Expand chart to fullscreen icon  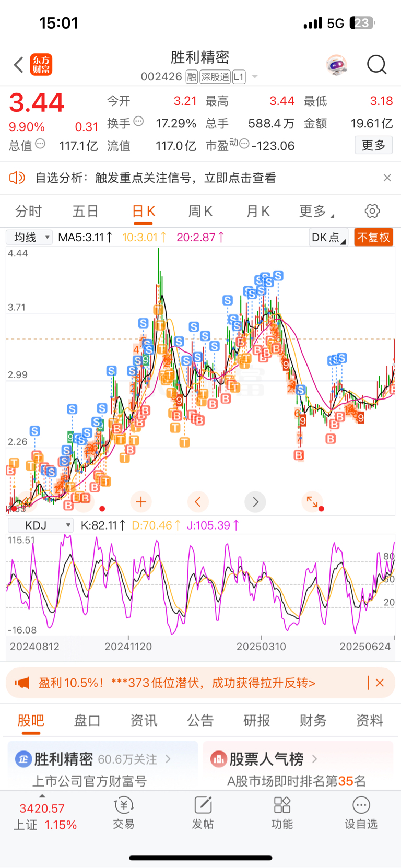pos(312,502)
